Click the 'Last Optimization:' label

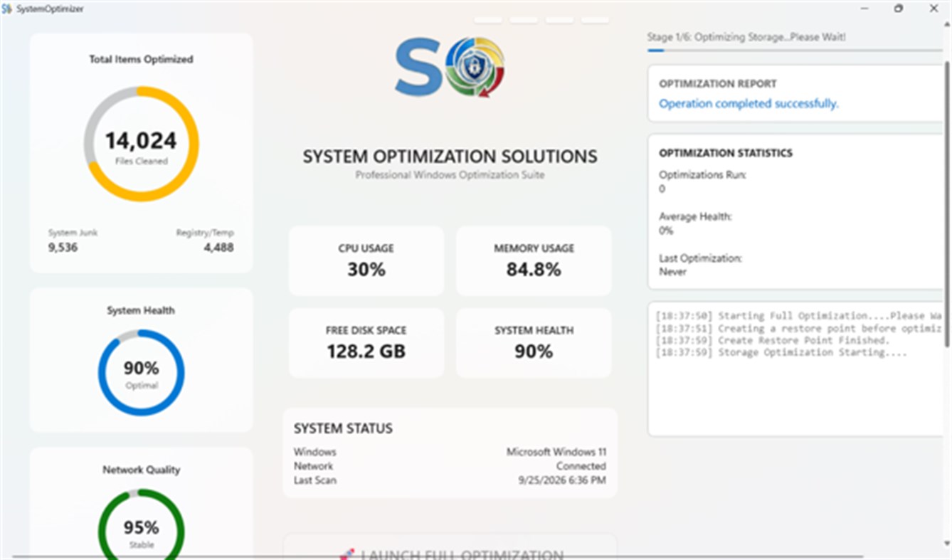[x=700, y=258]
